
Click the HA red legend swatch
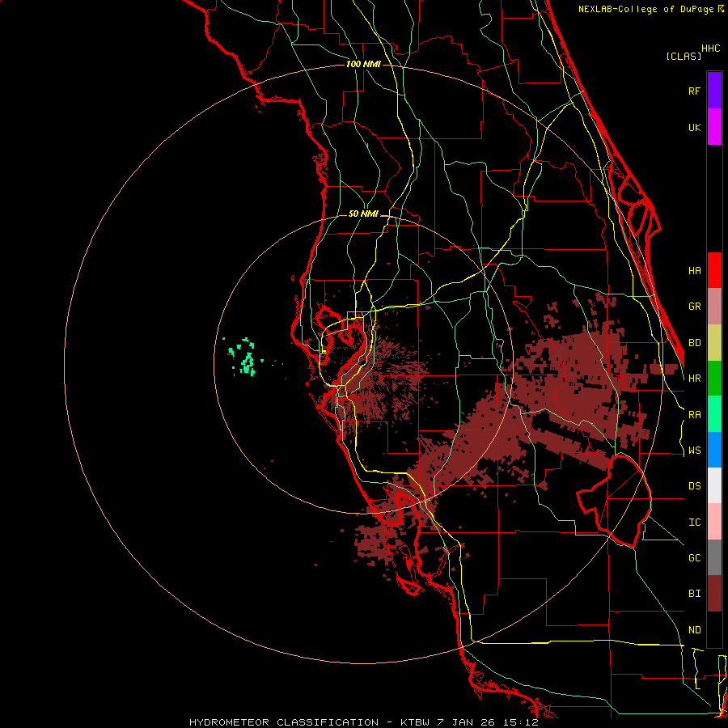(714, 270)
